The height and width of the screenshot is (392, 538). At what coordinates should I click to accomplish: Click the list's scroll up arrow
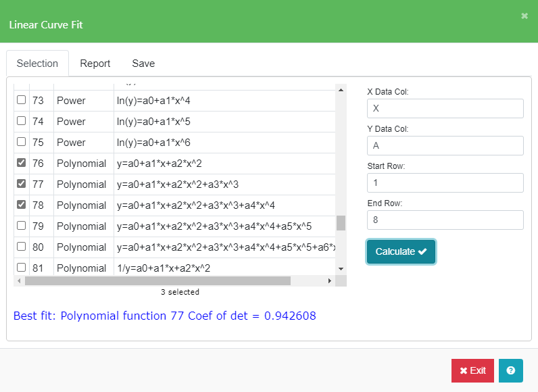tap(341, 90)
